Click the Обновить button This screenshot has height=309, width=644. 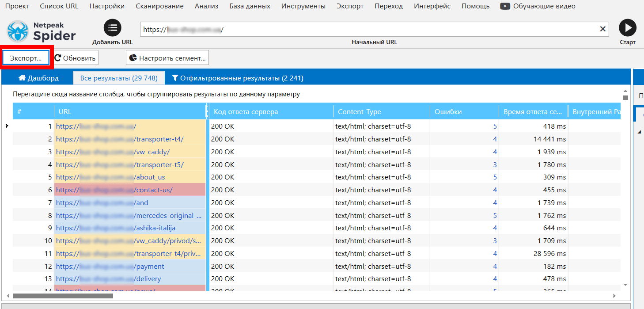[75, 58]
